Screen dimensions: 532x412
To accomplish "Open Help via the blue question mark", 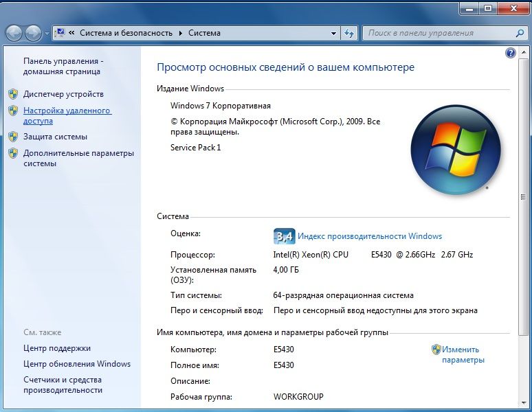I will 510,53.
